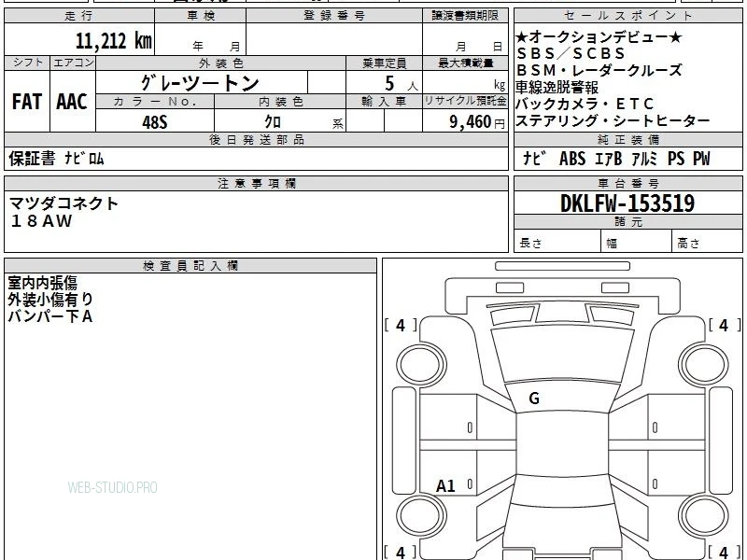Click the 車台番号 header
Viewport: 747px width, 560px height.
point(628,183)
